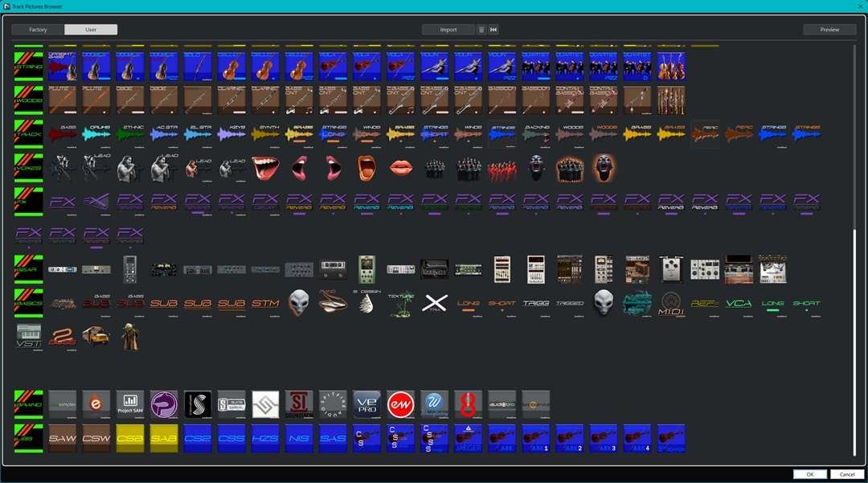The height and width of the screenshot is (483, 868).
Task: Select the yellow school bus picture
Action: (96, 337)
